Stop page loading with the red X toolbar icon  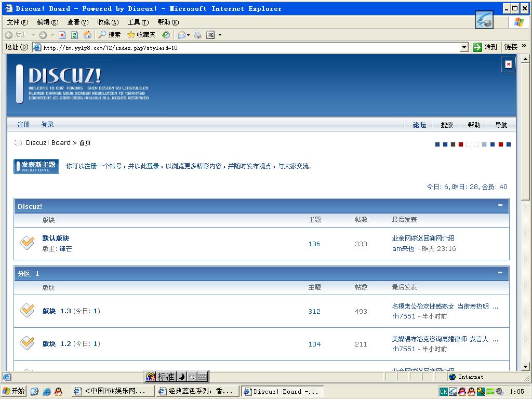(x=62, y=35)
